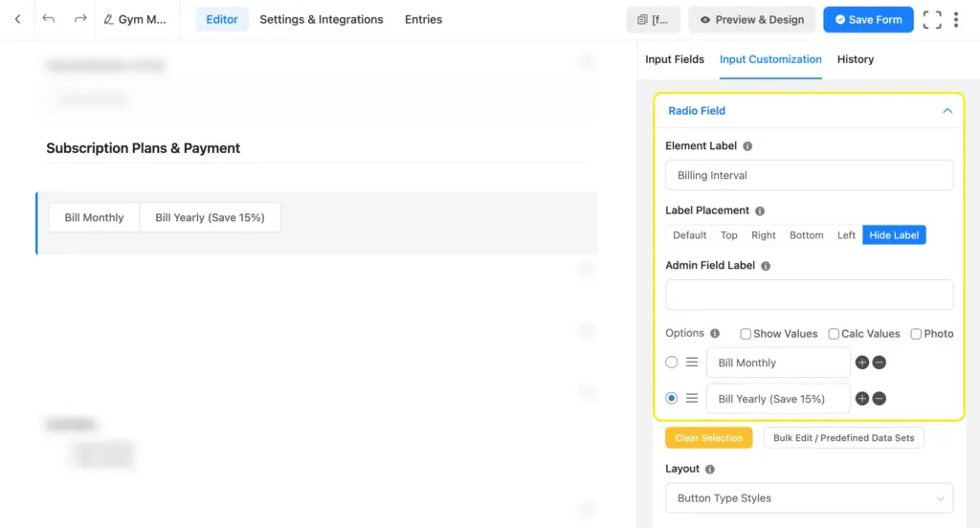980x528 pixels.
Task: Click Bill Yearly (Save 15%) in form preview
Action: tap(210, 217)
